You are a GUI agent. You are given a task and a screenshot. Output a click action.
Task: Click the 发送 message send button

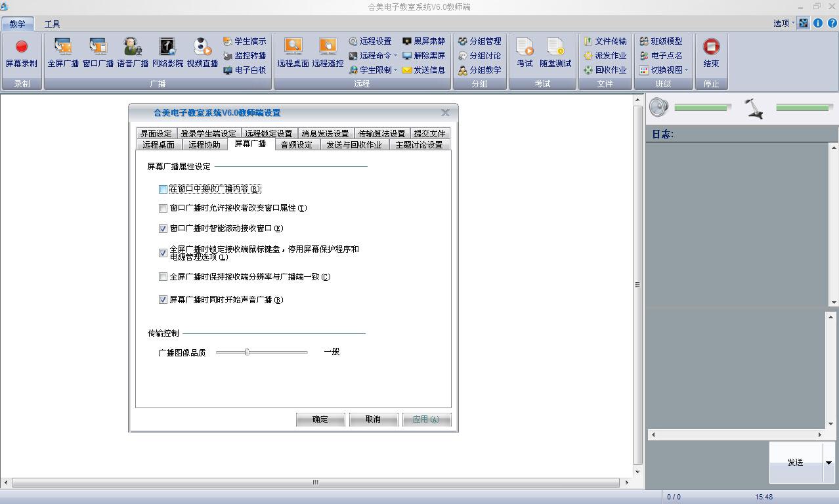click(x=796, y=462)
